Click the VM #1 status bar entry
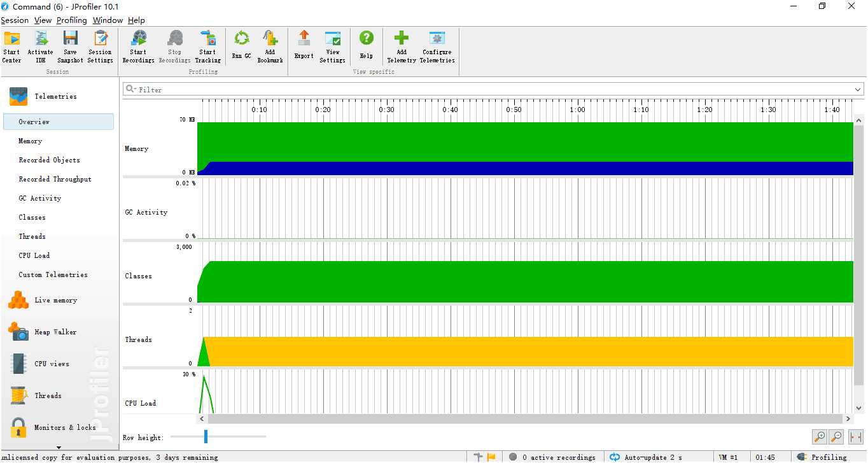Screen dimensions: 868x463 click(x=728, y=457)
